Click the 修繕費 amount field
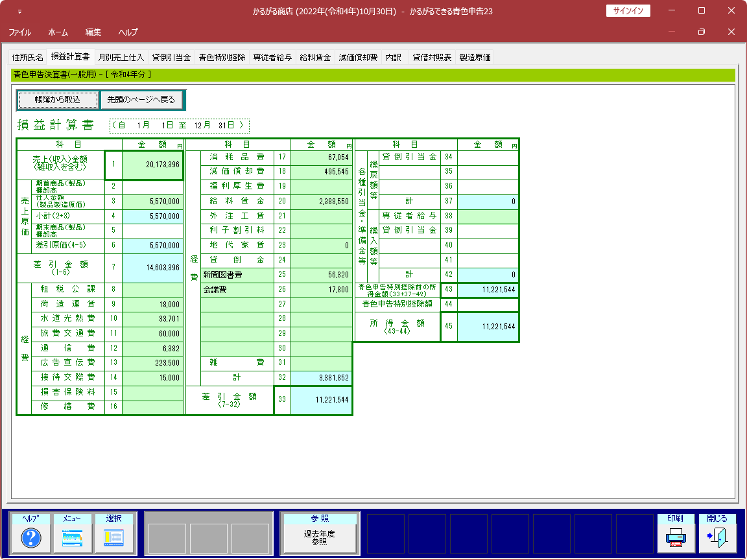The height and width of the screenshot is (560, 747). tap(153, 407)
